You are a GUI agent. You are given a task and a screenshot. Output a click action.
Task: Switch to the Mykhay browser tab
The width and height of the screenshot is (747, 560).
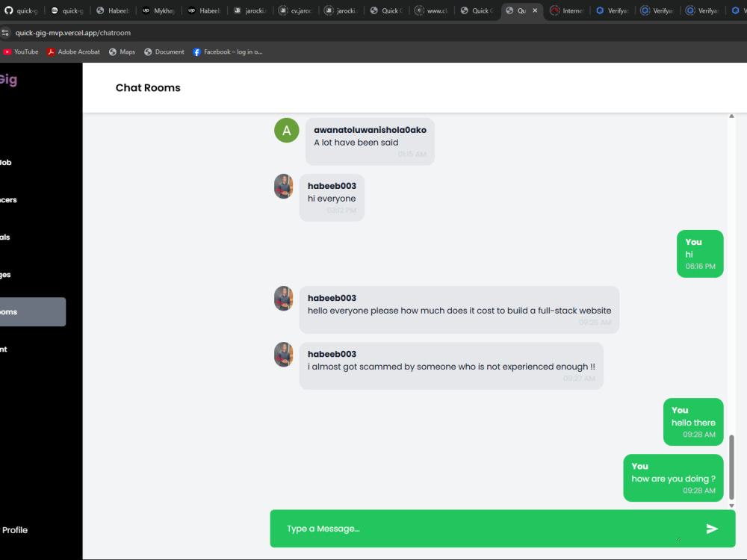pyautogui.click(x=159, y=10)
